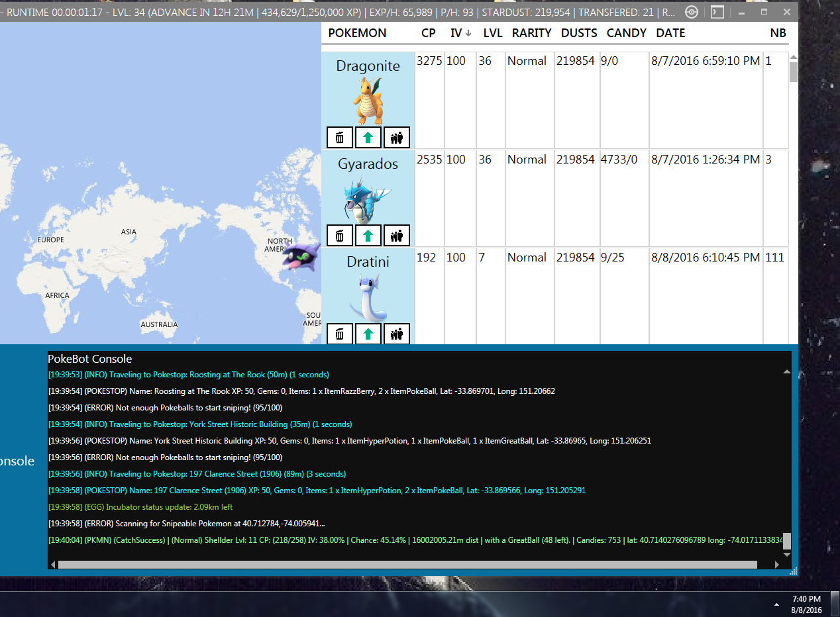Image resolution: width=840 pixels, height=617 pixels.
Task: Click the Gyarados name label
Action: (368, 164)
